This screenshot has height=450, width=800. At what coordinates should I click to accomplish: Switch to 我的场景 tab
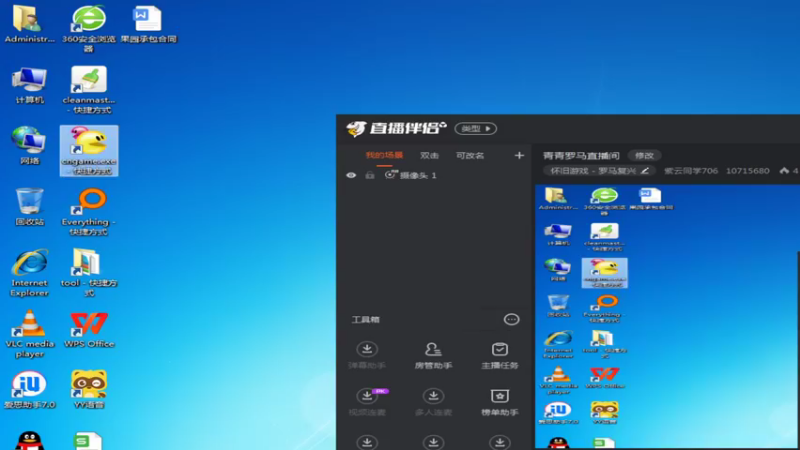(384, 155)
